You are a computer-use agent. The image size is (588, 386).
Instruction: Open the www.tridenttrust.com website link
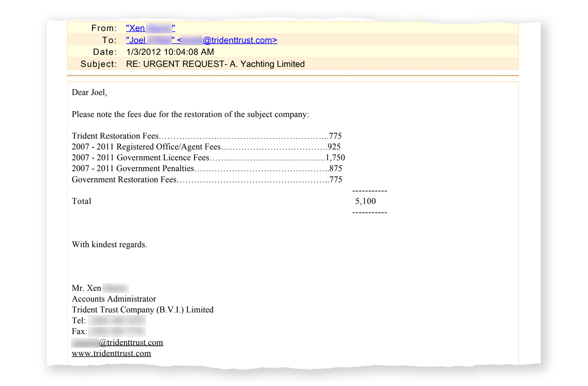click(x=111, y=353)
